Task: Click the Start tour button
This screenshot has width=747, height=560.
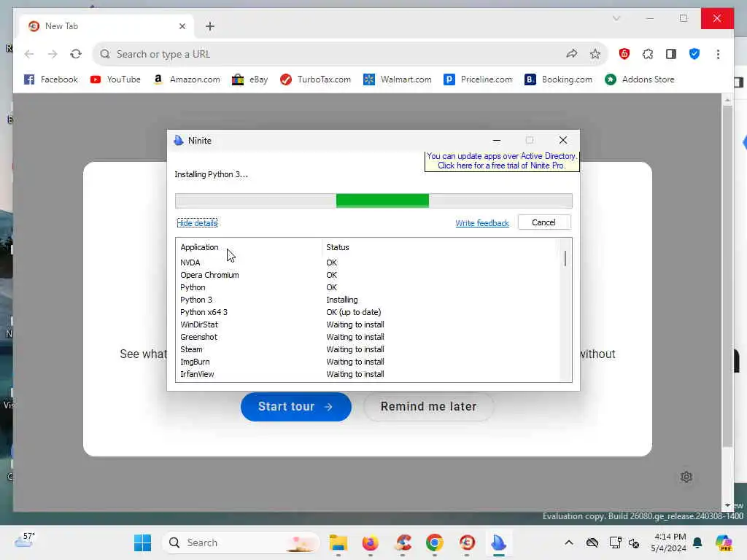Action: click(x=296, y=407)
